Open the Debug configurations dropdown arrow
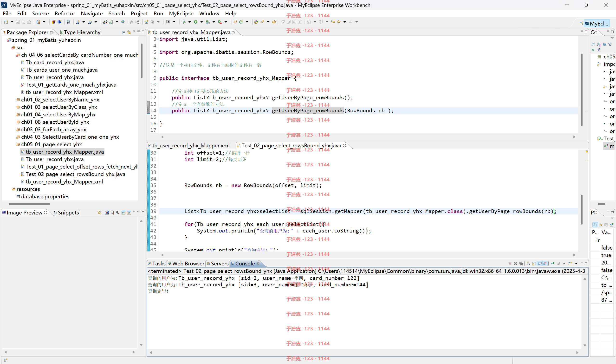This screenshot has width=616, height=364. (x=189, y=22)
